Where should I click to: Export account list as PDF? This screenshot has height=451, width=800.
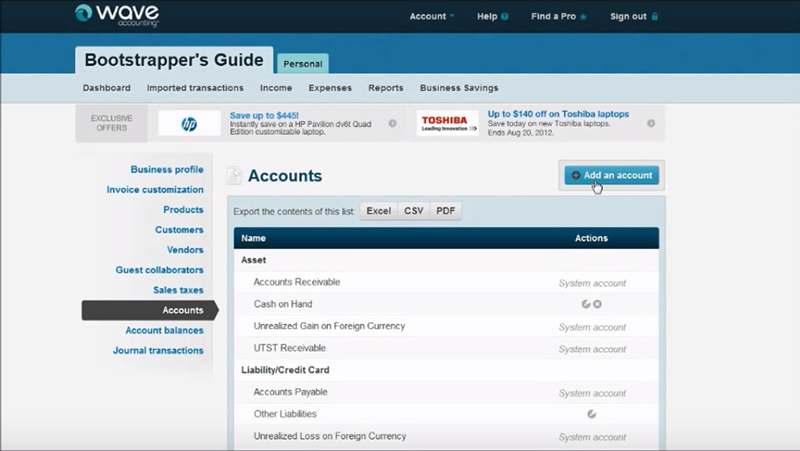point(445,211)
